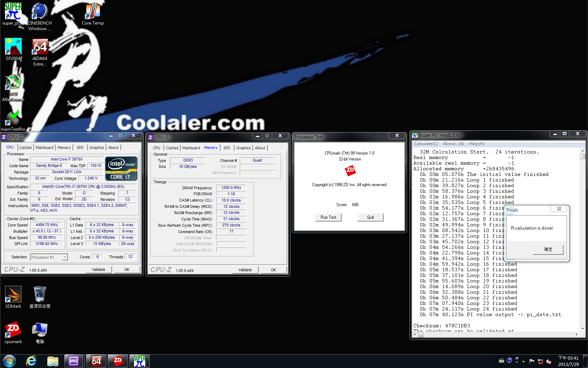Open the Windows Start menu orb
This screenshot has width=588, height=368.
pyautogui.click(x=9, y=361)
